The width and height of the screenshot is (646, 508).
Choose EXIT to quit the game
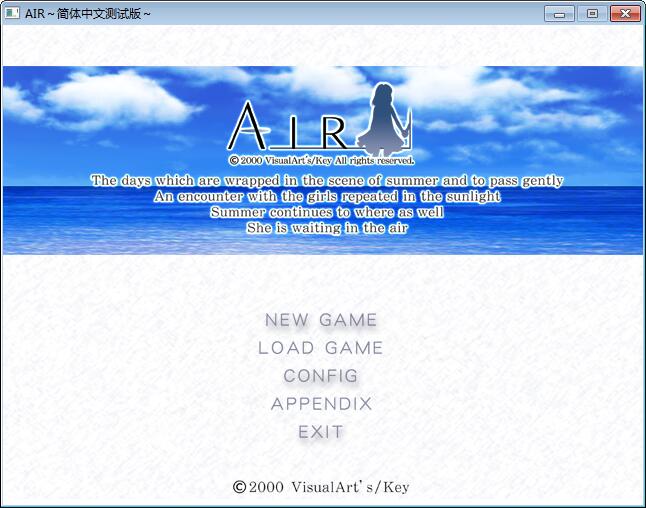coord(321,432)
